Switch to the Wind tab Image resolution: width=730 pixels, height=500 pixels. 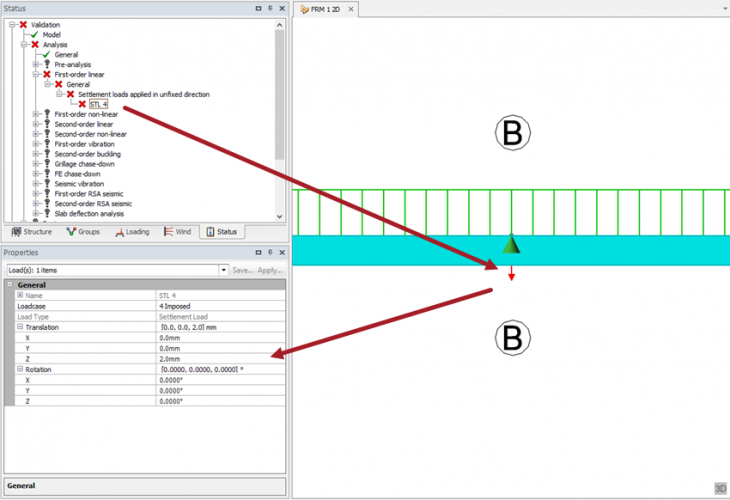click(x=177, y=232)
